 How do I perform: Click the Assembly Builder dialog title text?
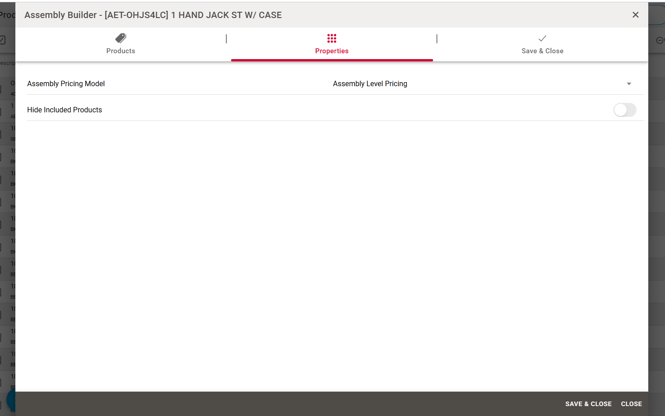(153, 15)
